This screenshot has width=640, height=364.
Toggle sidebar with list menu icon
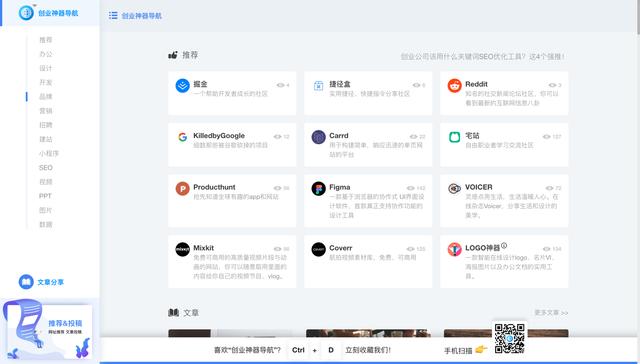pyautogui.click(x=113, y=16)
